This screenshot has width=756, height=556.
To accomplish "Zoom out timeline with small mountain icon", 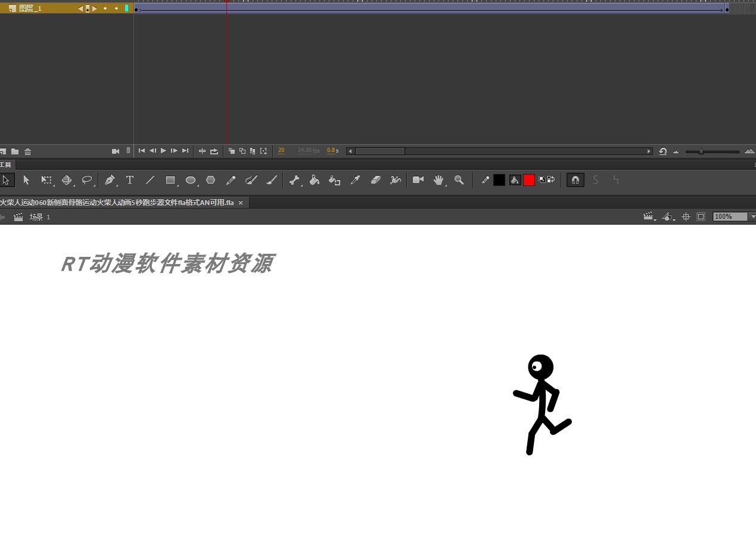I will click(x=676, y=152).
